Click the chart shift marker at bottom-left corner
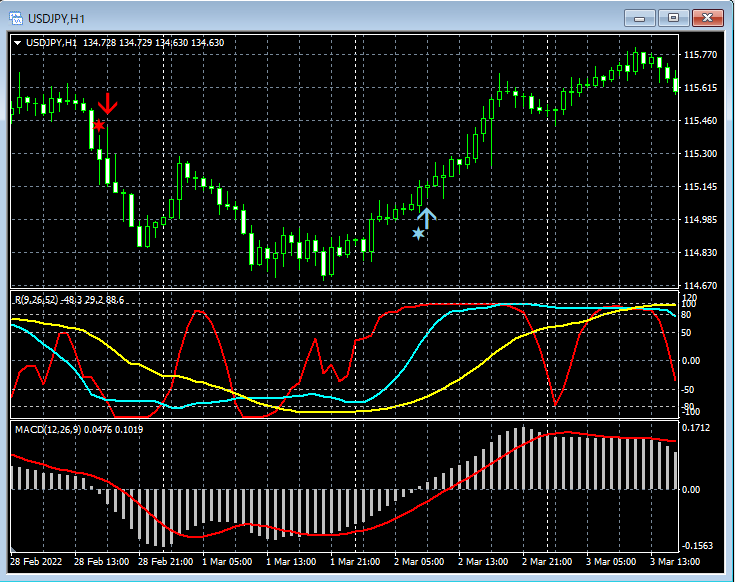The height and width of the screenshot is (582, 736). point(14,549)
